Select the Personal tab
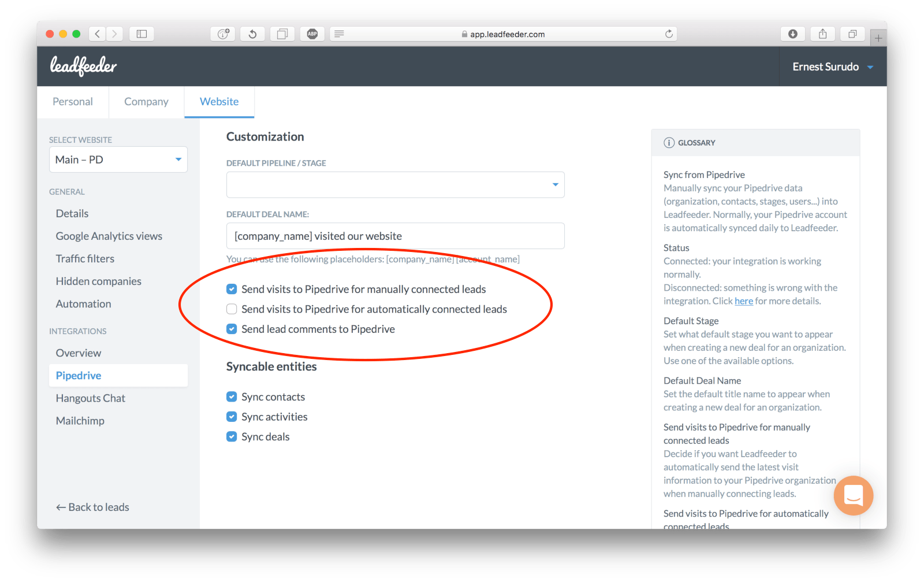 point(73,102)
